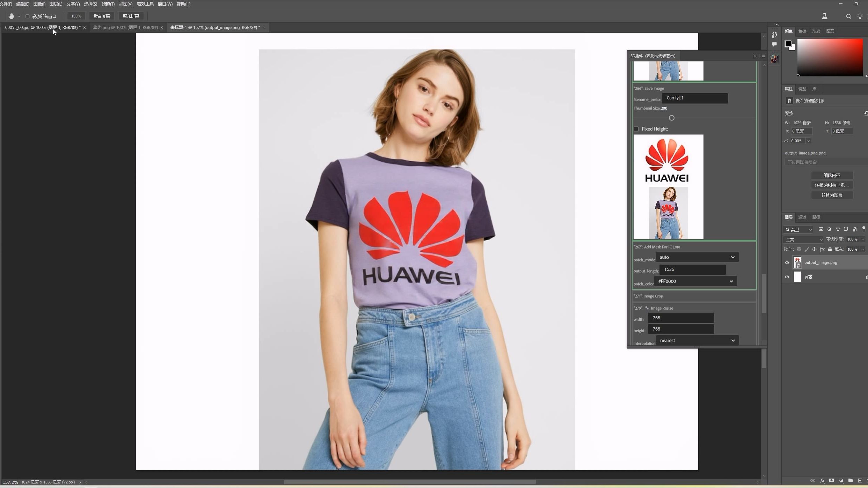
Task: Open the 滤镜(T) menu
Action: click(108, 4)
